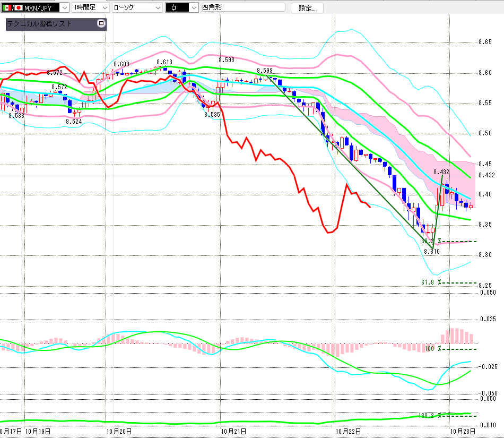The width and height of the screenshot is (504, 438).
Task: Click the 8.533 price label
Action: (16, 115)
